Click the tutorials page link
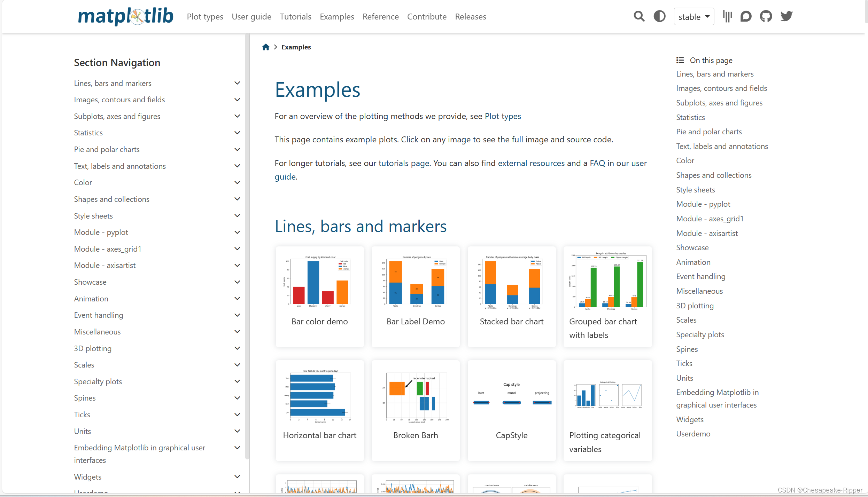Viewport: 868px width, 497px height. pos(404,163)
